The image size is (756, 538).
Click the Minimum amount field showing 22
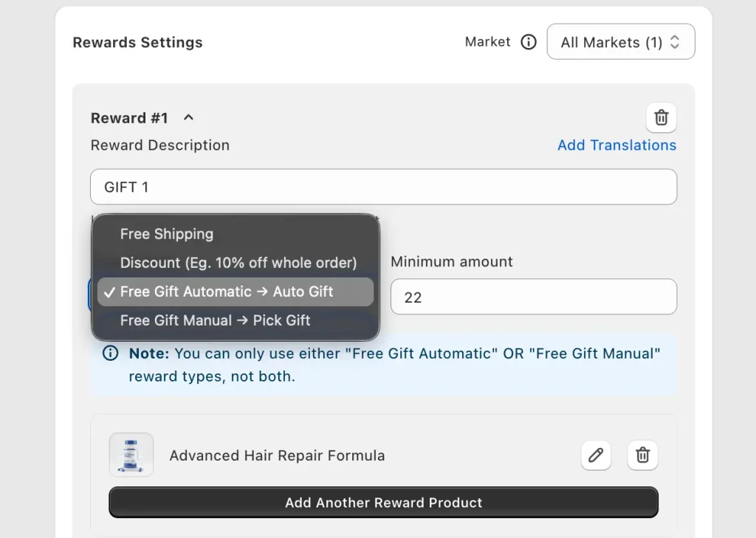[x=533, y=296]
